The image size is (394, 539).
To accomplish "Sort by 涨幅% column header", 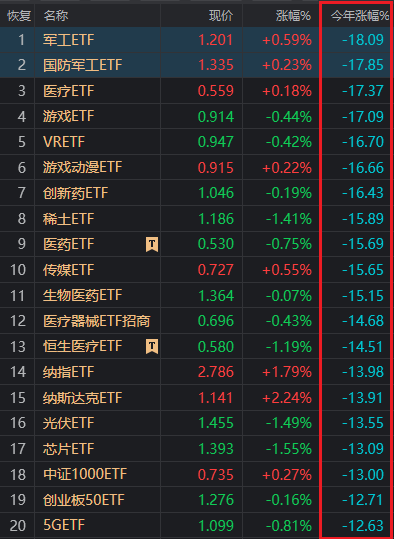I will [x=293, y=15].
